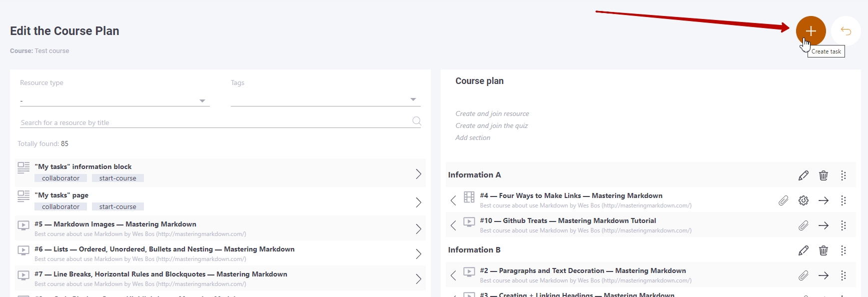Delete the Information A section with trash icon
The image size is (868, 297).
click(x=824, y=175)
